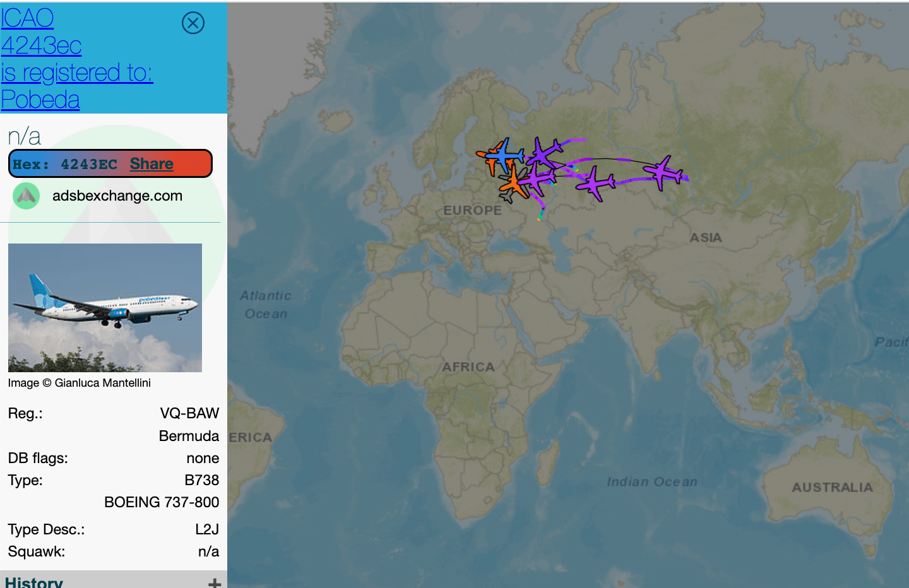The height and width of the screenshot is (588, 909).
Task: Select the blue aircraft icon on the map
Action: point(504,155)
